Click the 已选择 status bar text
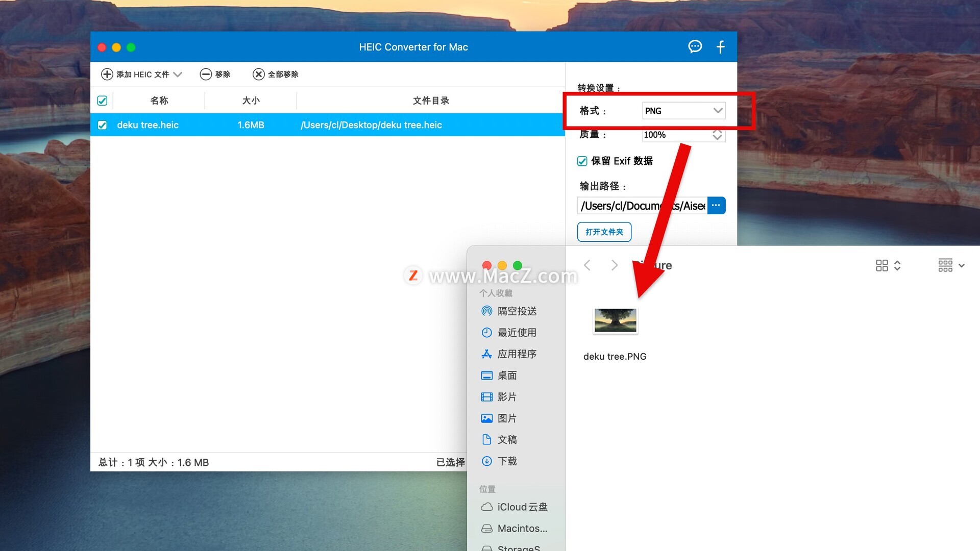The width and height of the screenshot is (980, 551). coord(450,463)
